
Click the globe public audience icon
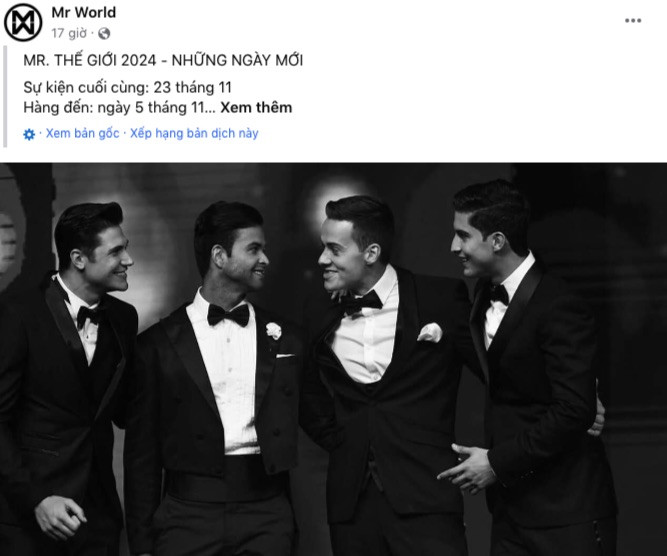(x=104, y=33)
